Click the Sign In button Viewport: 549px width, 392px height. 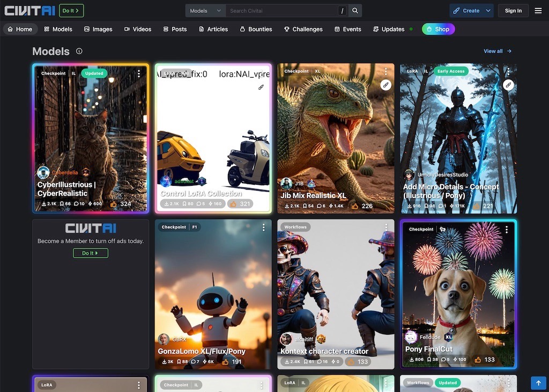(x=513, y=11)
